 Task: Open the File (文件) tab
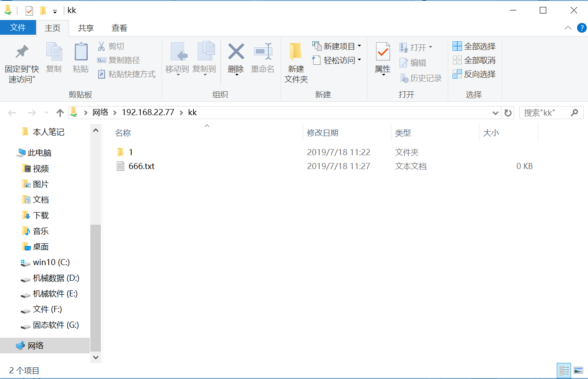(x=18, y=28)
